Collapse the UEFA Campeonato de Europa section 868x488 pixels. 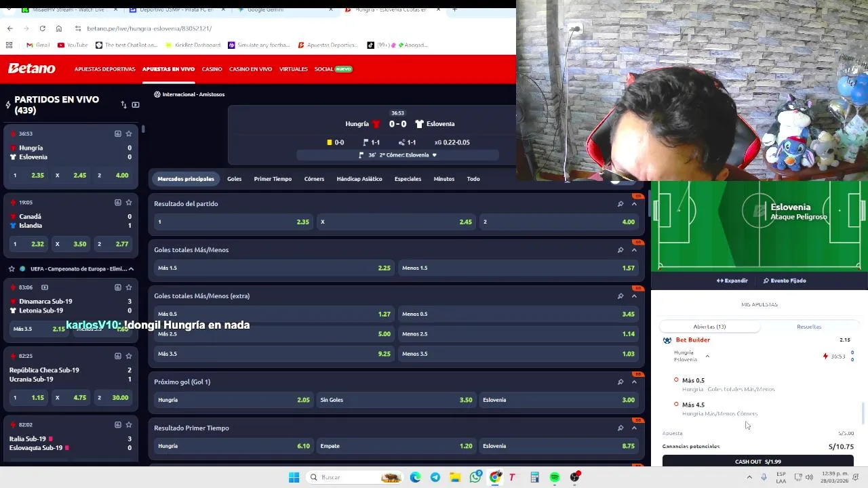tap(131, 269)
